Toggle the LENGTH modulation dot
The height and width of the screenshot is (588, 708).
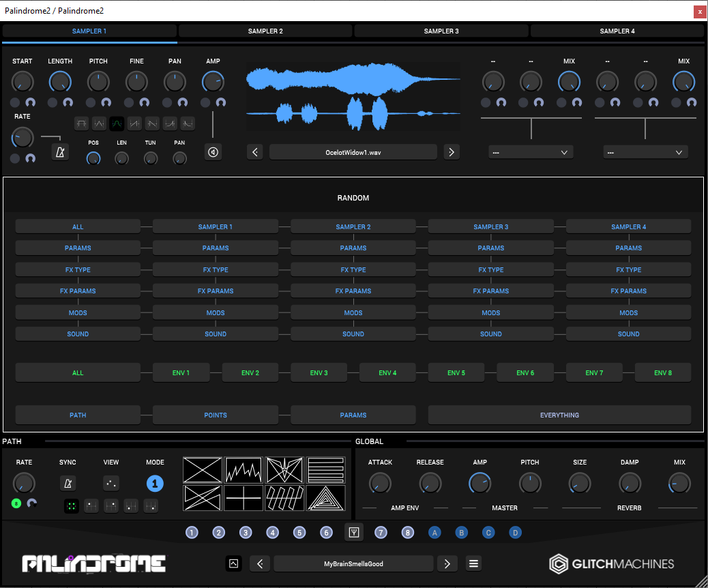53,102
